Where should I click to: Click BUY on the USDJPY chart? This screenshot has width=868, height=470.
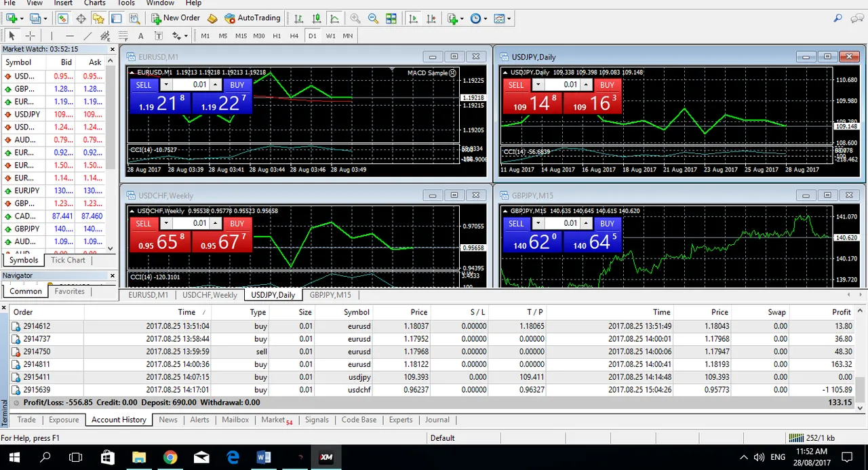point(607,85)
